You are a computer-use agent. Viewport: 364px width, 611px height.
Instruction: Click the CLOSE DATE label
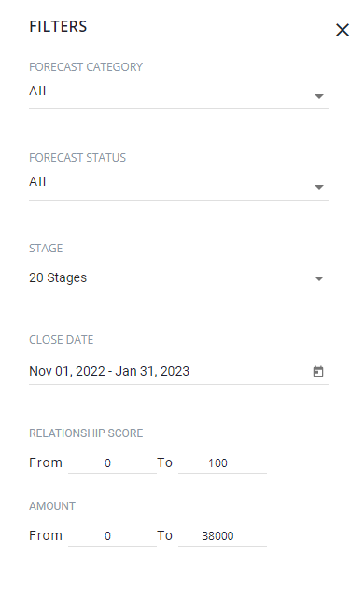(x=61, y=340)
